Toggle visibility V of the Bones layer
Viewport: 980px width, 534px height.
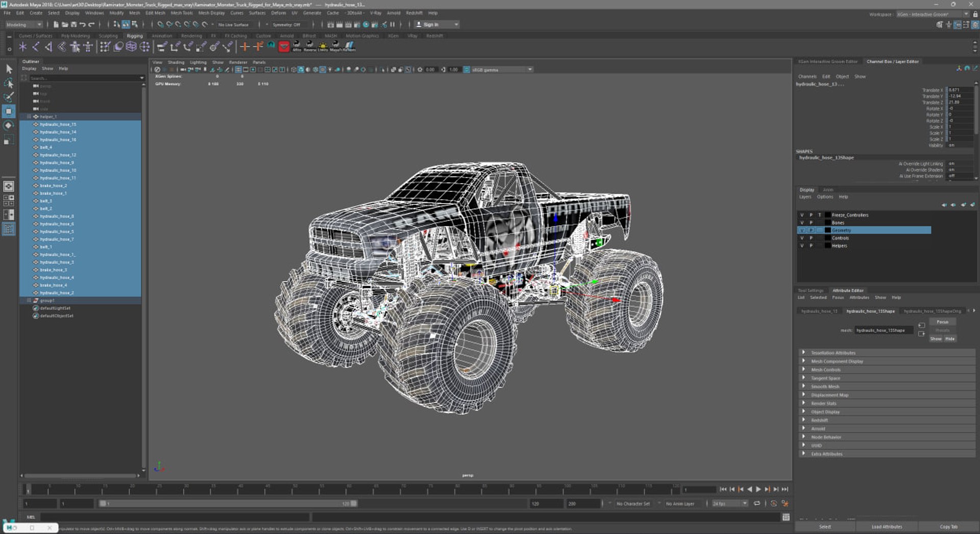[x=802, y=223]
